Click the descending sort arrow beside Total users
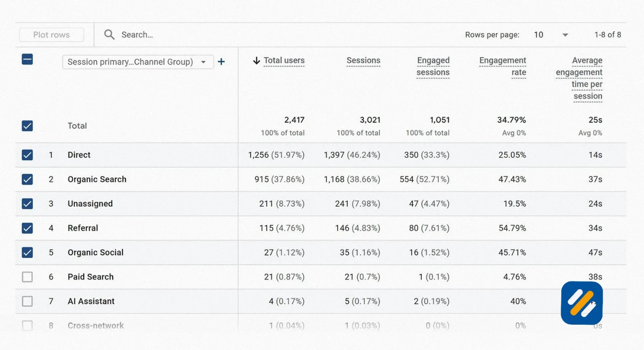 pyautogui.click(x=257, y=60)
